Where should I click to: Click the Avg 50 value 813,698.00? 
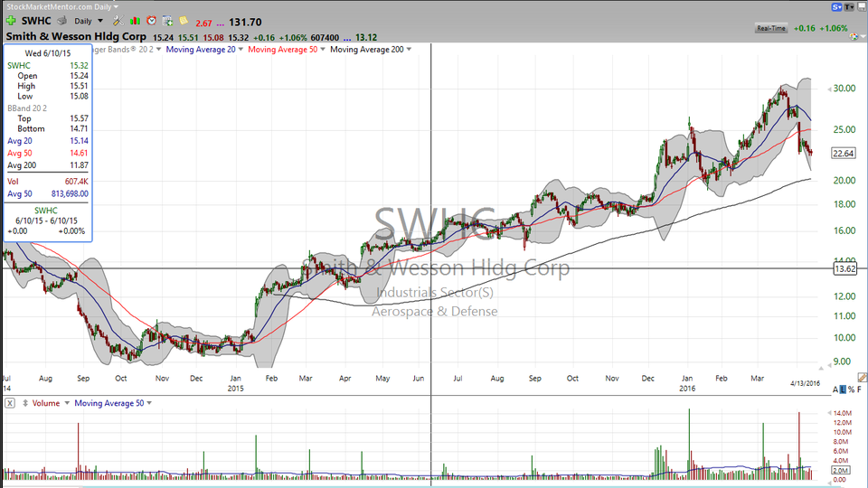(x=70, y=194)
